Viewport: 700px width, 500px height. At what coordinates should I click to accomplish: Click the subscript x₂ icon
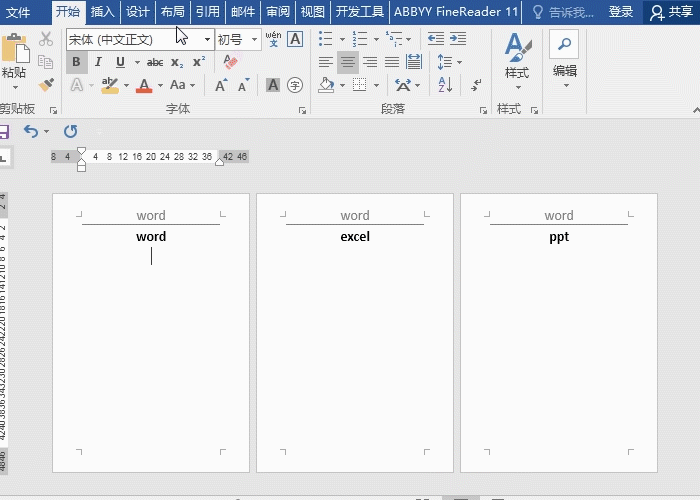177,62
